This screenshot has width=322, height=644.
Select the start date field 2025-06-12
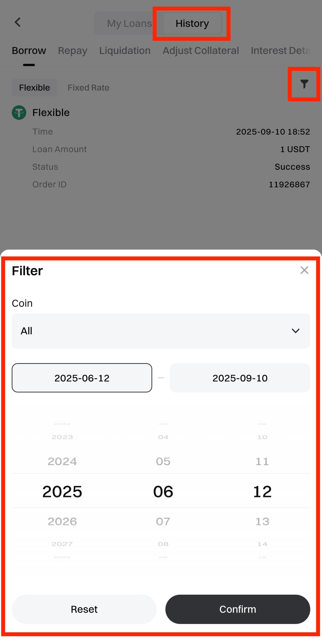pos(82,378)
